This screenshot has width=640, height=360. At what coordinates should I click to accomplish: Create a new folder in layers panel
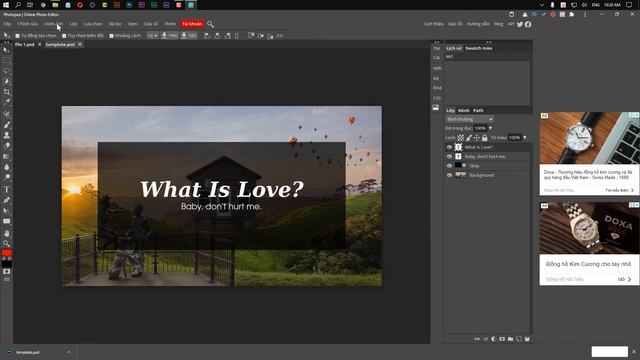(x=510, y=339)
